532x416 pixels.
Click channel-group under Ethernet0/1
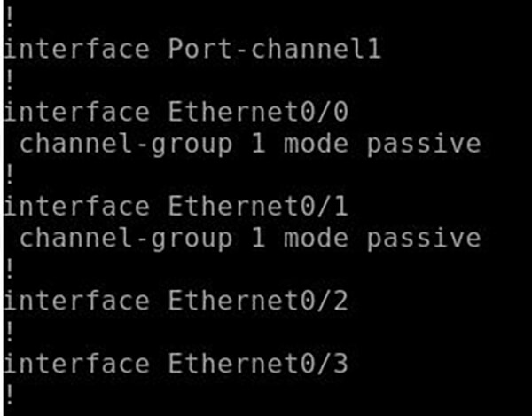pyautogui.click(x=125, y=238)
